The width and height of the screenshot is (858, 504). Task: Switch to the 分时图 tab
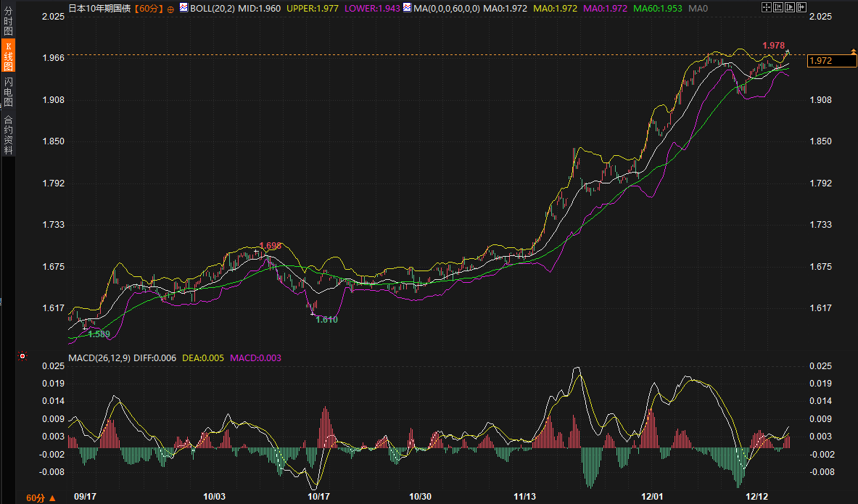[9, 22]
